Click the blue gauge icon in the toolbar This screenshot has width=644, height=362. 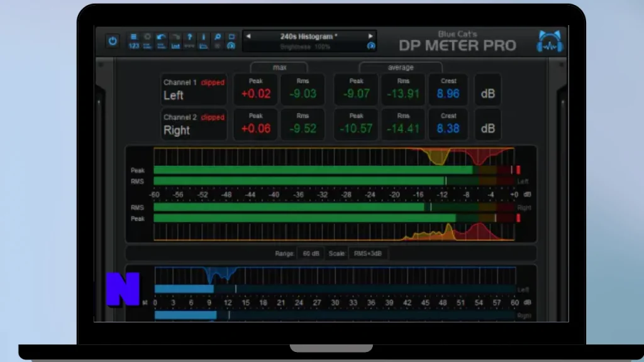[231, 46]
